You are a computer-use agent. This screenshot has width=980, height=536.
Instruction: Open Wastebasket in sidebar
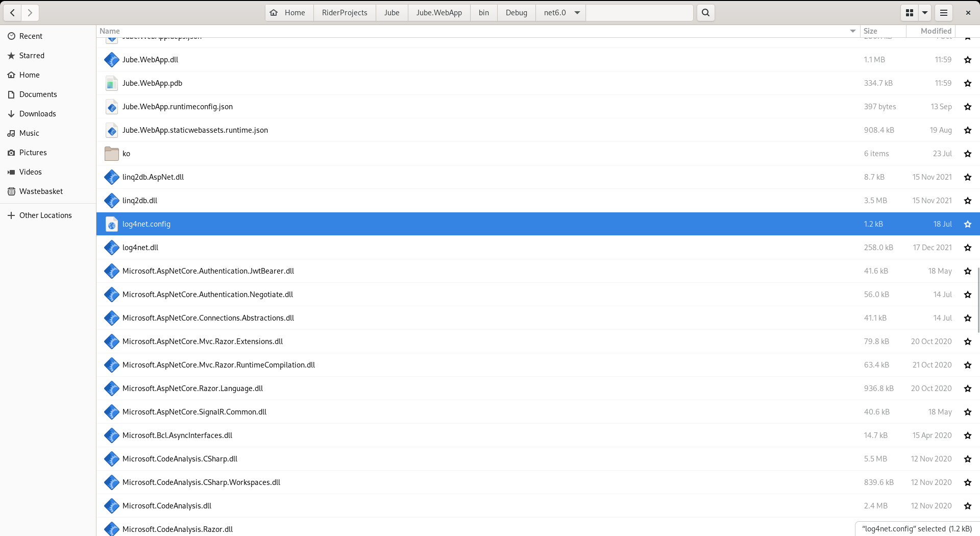[x=48, y=191]
